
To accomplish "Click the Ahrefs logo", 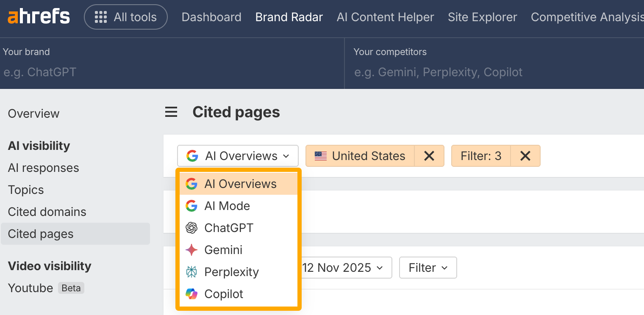I will click(x=39, y=17).
